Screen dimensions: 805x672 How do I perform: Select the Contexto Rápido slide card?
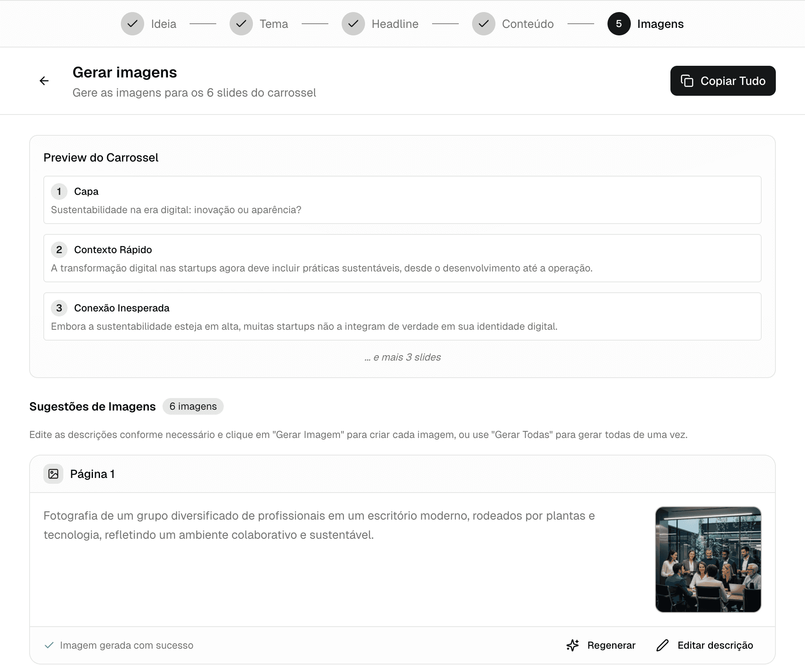[402, 258]
